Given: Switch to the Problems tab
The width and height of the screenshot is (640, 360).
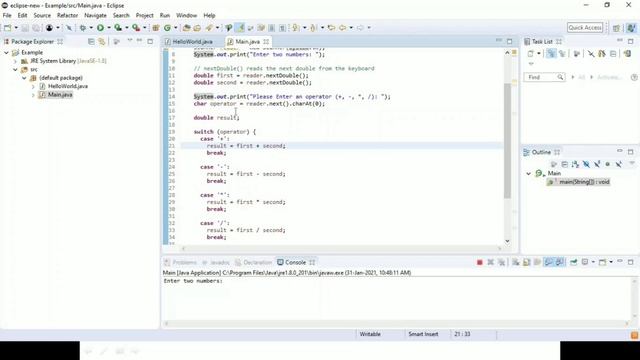Looking at the screenshot, I should click(180, 262).
